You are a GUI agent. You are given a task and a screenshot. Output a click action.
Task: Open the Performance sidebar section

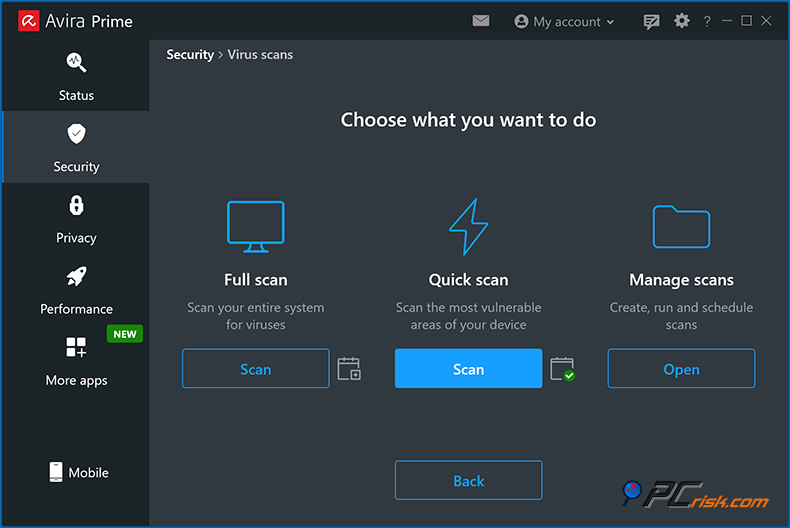[76, 290]
